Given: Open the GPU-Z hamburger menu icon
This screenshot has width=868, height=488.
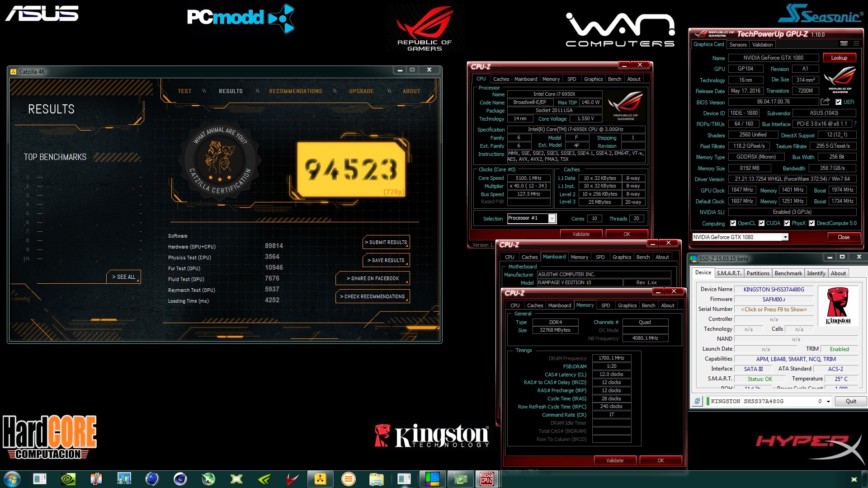Looking at the screenshot, I should (856, 43).
